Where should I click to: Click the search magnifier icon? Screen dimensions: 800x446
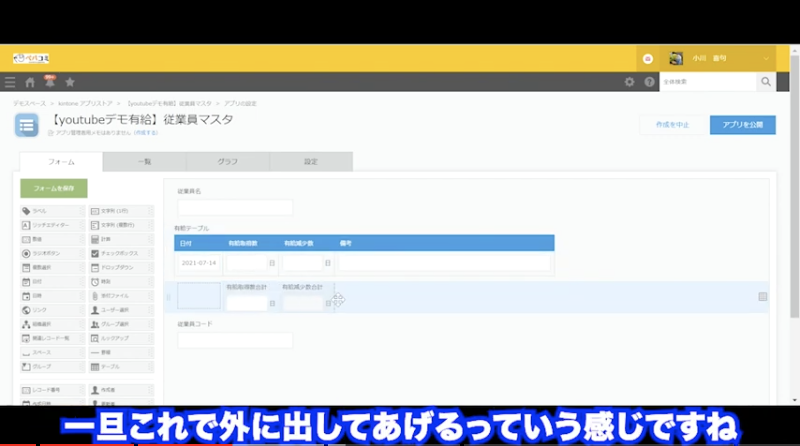point(766,82)
